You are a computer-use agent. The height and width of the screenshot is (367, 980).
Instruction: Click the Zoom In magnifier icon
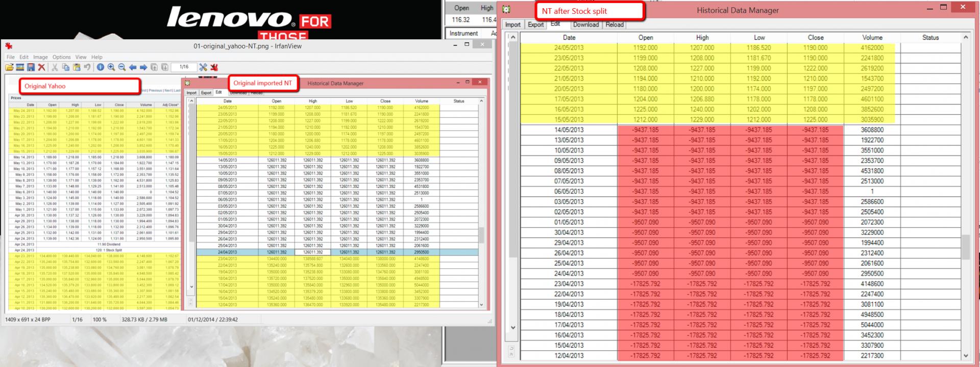111,67
